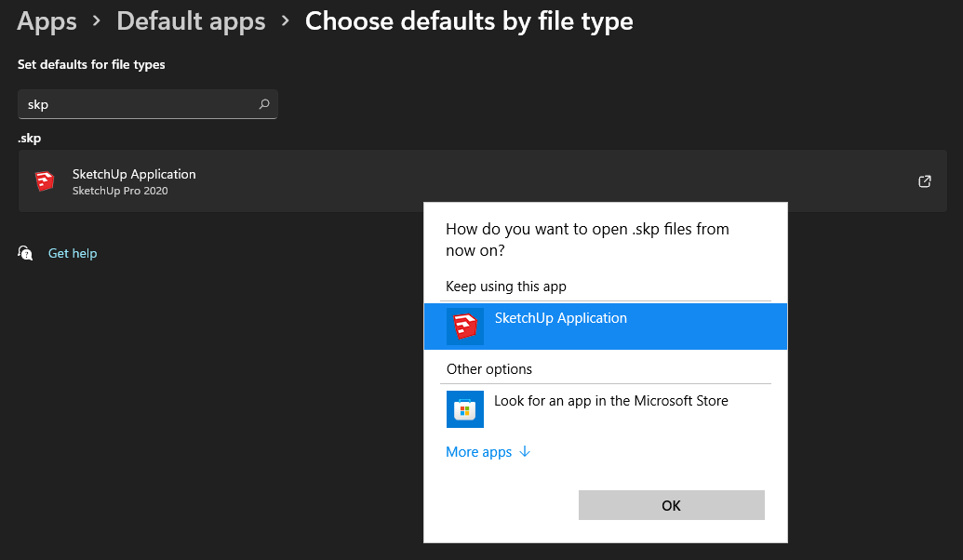The image size is (963, 560).
Task: Select Look for an app in the Microsoft Store
Action: [x=610, y=401]
